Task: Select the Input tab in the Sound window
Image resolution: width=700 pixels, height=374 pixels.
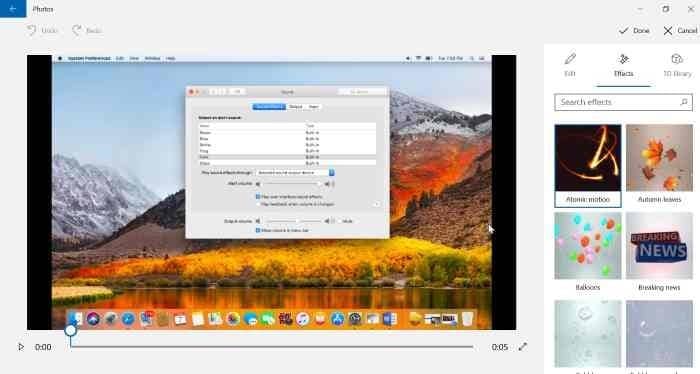Action: tap(313, 107)
